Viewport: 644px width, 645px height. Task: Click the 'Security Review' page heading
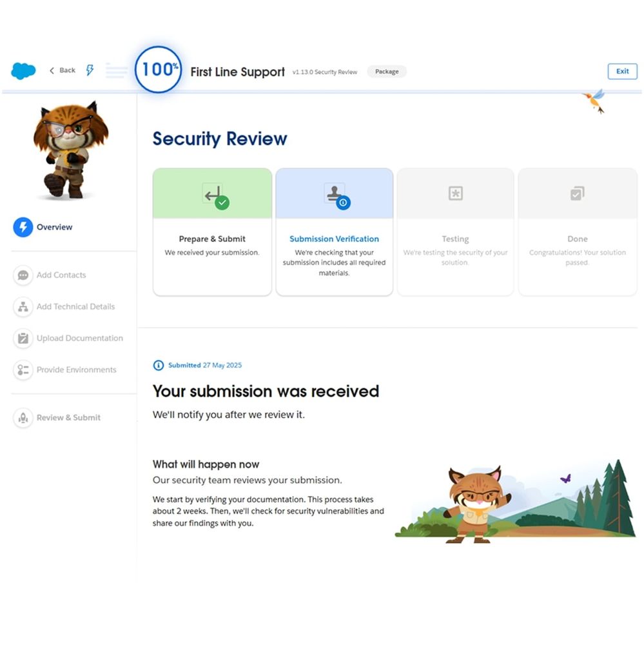[220, 139]
